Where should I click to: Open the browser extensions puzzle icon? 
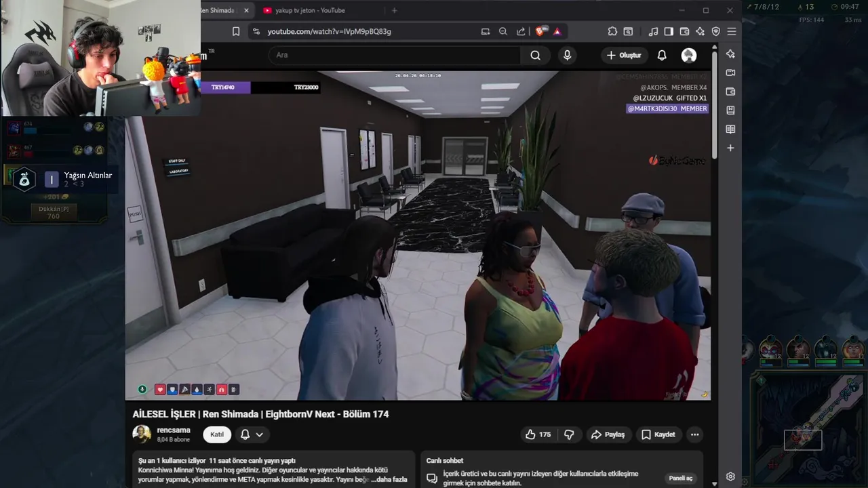coord(612,31)
